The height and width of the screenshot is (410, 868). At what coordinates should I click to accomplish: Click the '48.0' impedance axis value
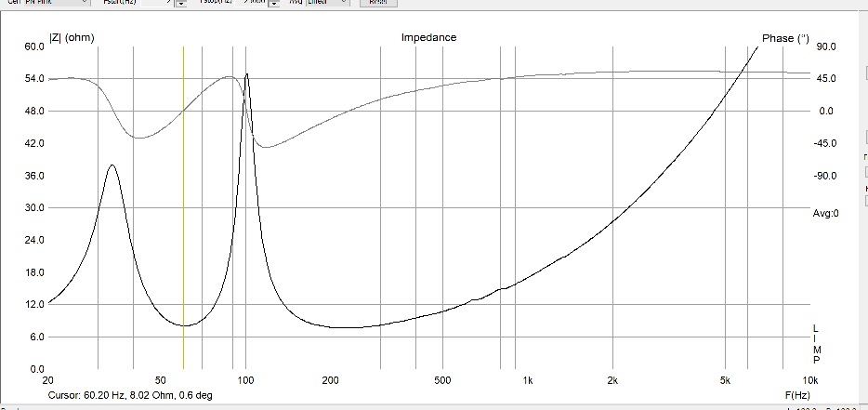[x=34, y=111]
